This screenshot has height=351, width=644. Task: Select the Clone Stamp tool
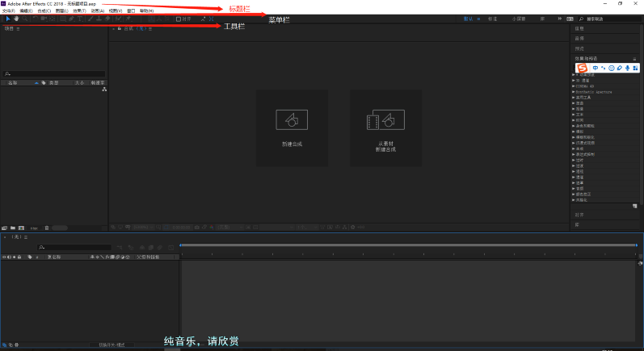pyautogui.click(x=99, y=19)
